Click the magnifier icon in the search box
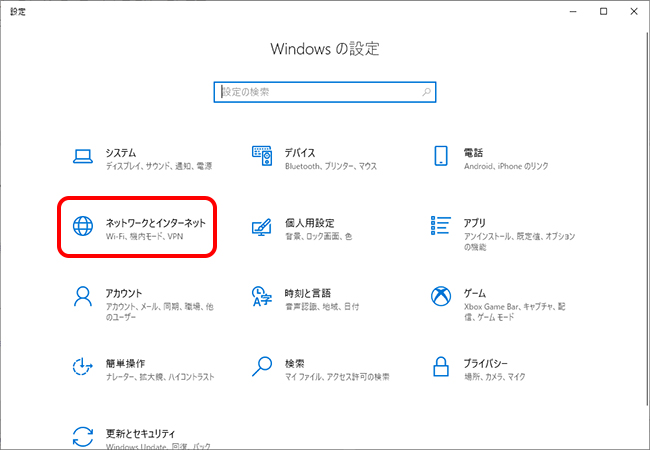Viewport: 650px width, 450px height. coord(426,92)
